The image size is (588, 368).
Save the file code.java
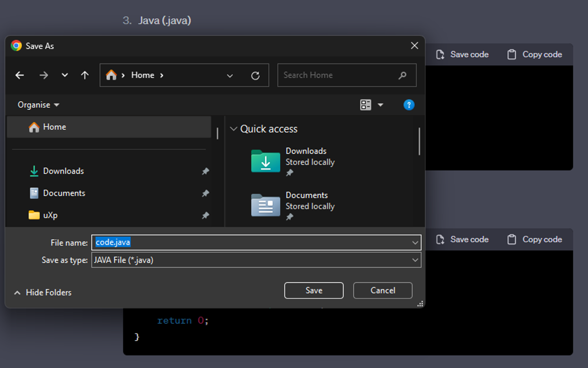click(x=314, y=290)
